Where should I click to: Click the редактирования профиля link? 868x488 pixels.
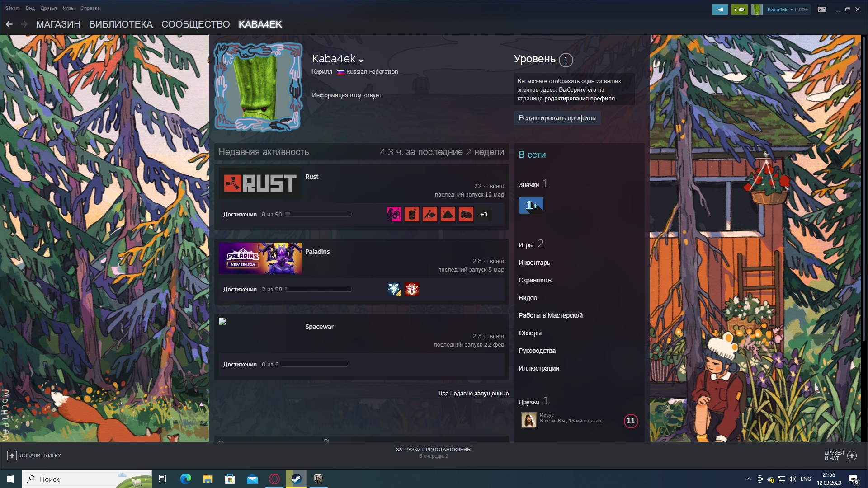(x=580, y=99)
